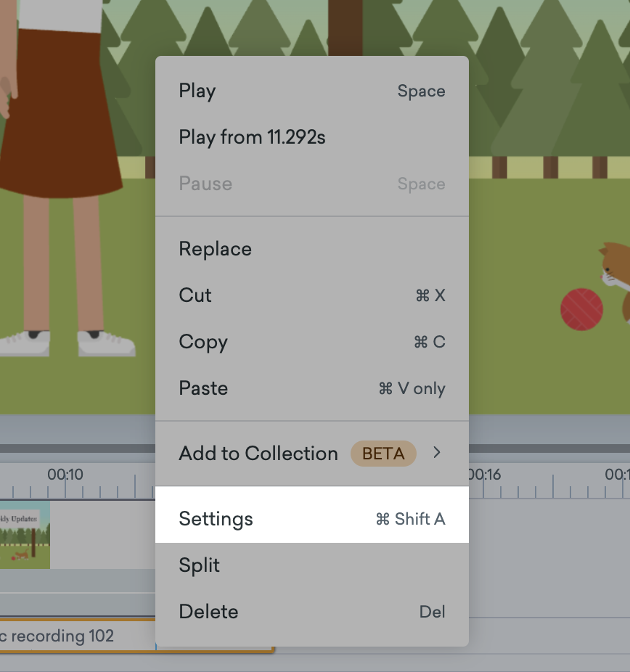Click the 00:16 mark on the timeline ruler
630x672 pixels.
pos(485,474)
